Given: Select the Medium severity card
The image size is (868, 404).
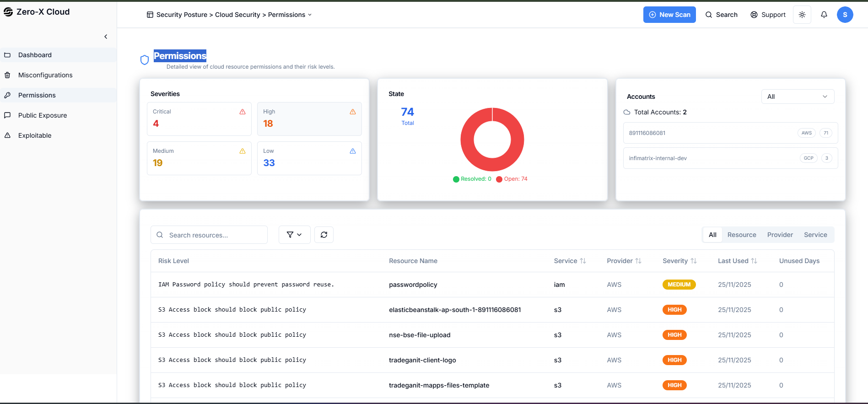Looking at the screenshot, I should 199,158.
